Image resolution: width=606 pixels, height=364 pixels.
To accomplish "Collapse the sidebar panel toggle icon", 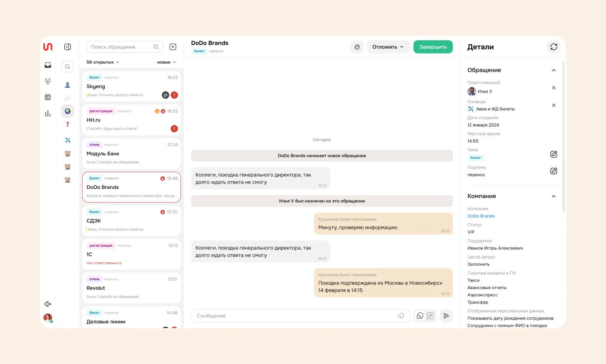I will click(x=68, y=47).
